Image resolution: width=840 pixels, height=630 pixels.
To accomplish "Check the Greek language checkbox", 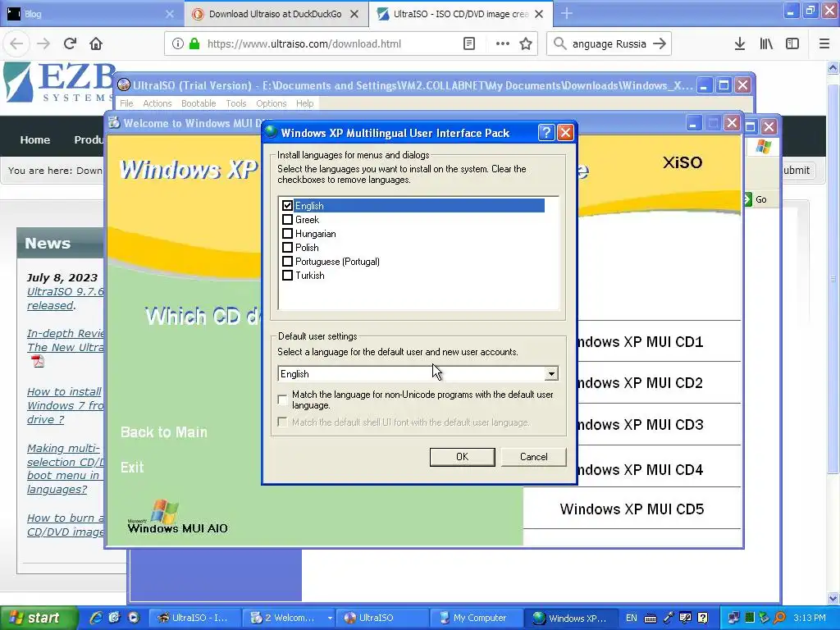I will pos(287,220).
